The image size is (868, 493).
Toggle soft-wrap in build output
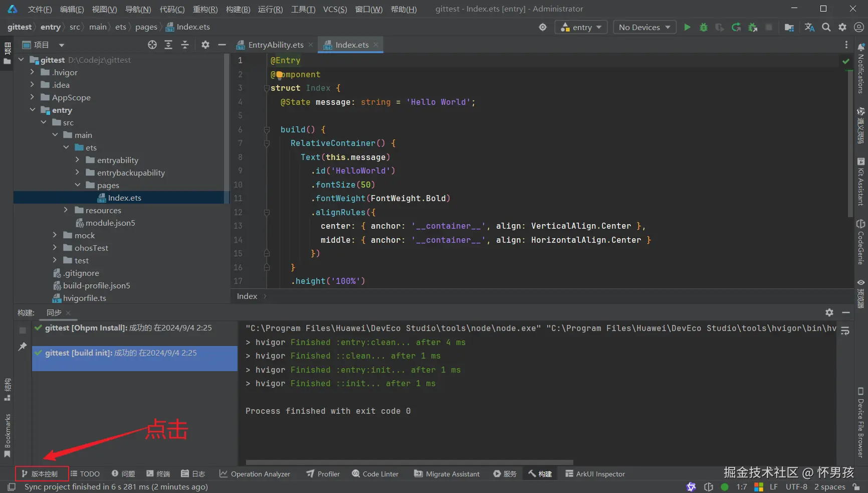[845, 331]
